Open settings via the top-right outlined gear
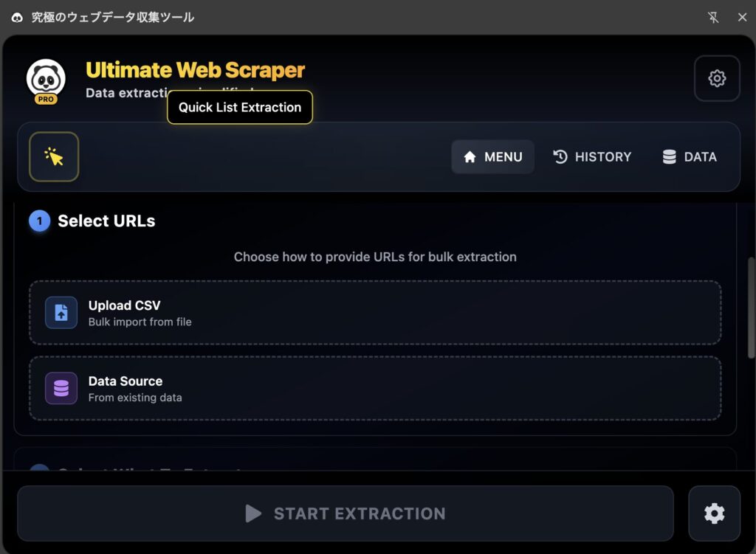Viewport: 756px width, 554px height. (x=716, y=78)
